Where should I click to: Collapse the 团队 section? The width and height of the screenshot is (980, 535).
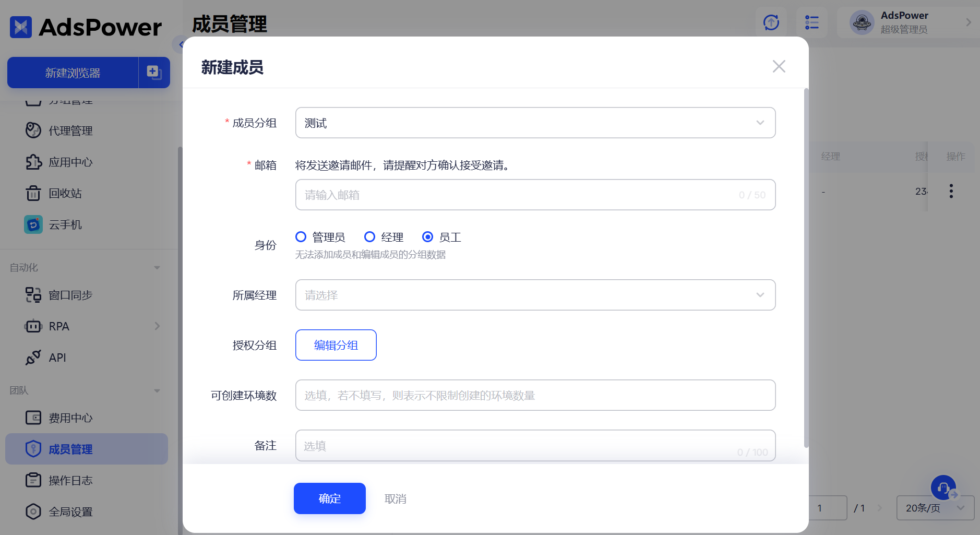tap(157, 391)
